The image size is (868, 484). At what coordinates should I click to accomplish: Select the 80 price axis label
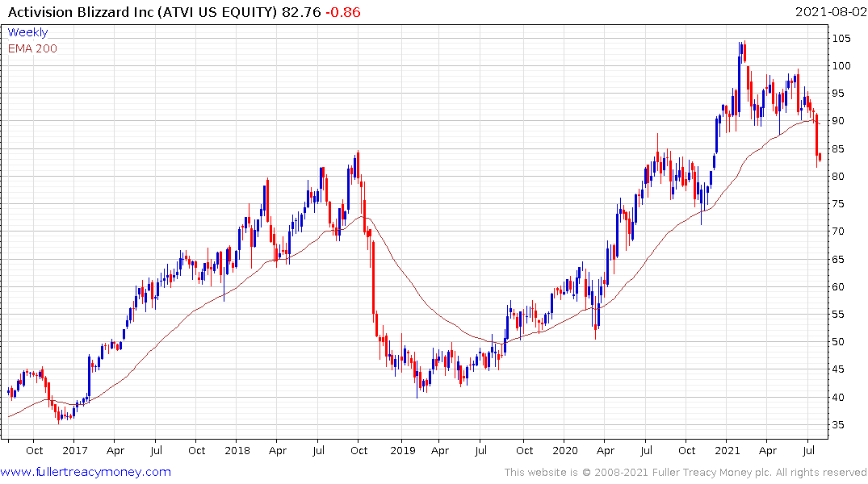[x=838, y=177]
